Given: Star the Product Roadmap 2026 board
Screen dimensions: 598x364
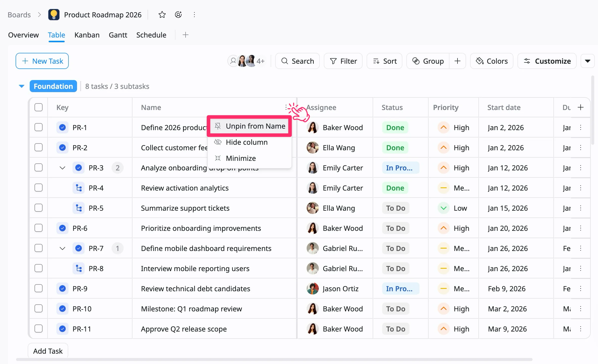Looking at the screenshot, I should point(162,15).
